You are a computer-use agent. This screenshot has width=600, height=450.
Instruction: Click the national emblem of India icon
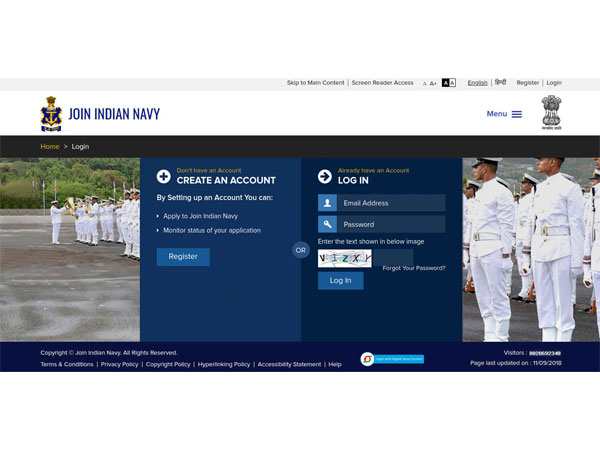551,113
